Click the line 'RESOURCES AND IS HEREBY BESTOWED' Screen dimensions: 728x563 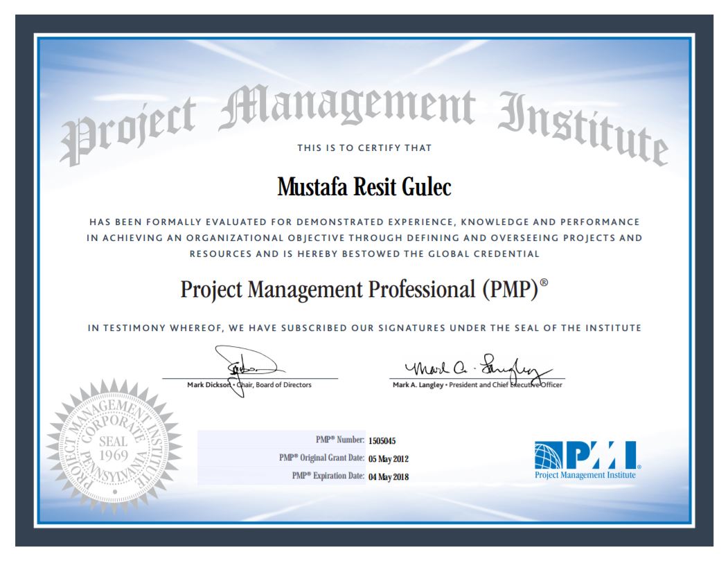click(364, 254)
